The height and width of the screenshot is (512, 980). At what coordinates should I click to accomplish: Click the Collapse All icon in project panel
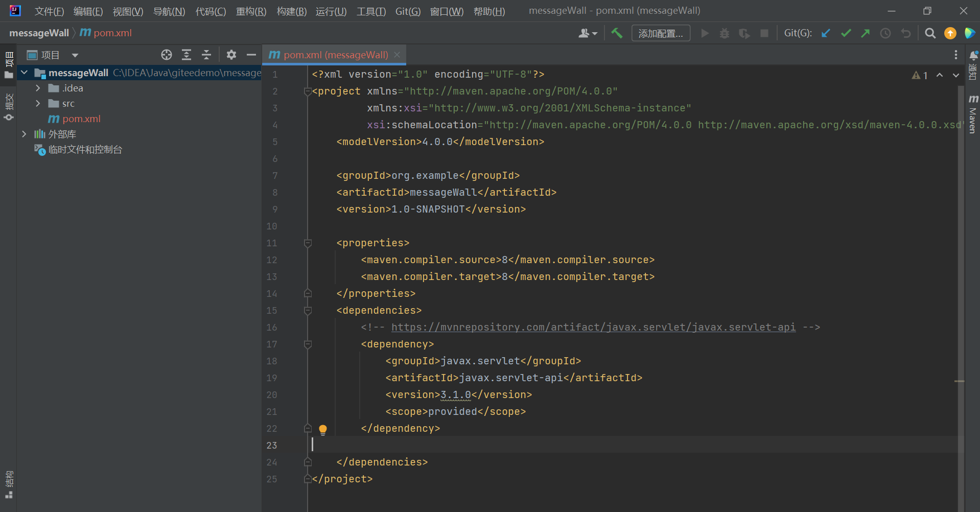206,55
